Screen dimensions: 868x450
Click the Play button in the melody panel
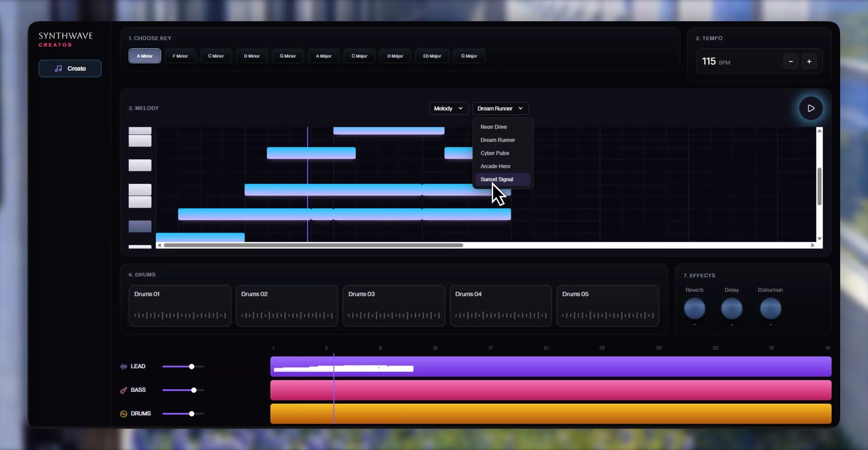click(x=811, y=108)
